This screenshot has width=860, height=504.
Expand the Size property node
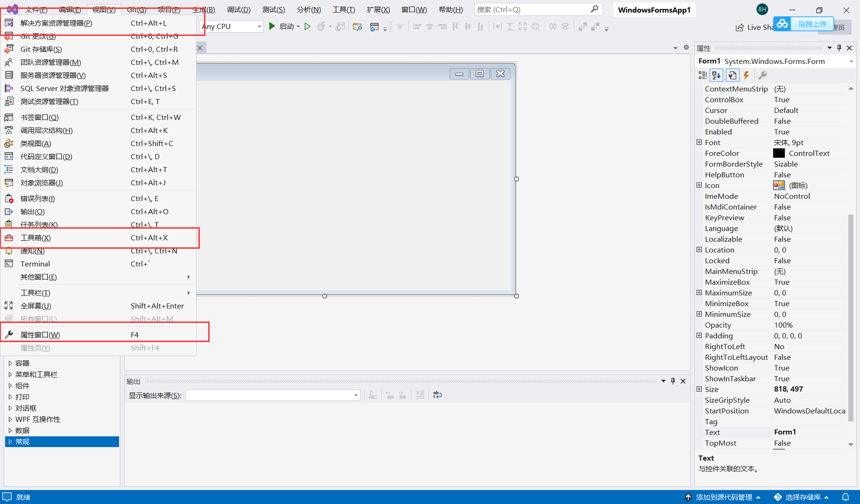(699, 389)
